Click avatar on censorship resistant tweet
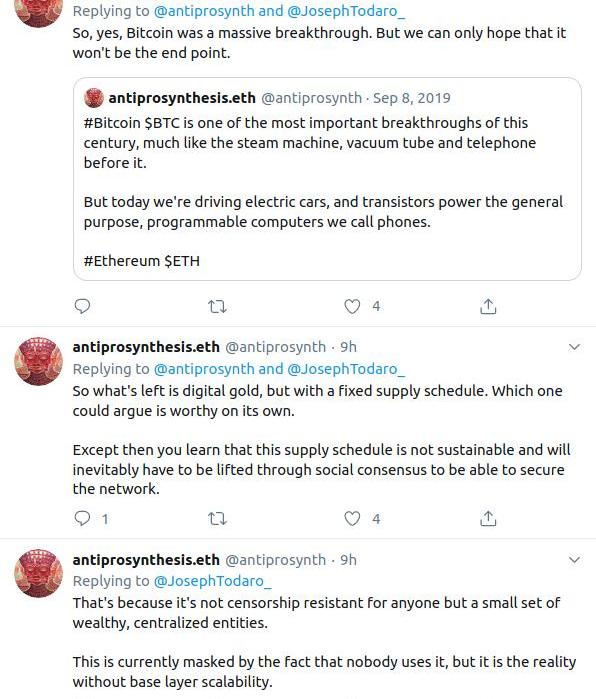The height and width of the screenshot is (699, 596). click(39, 573)
